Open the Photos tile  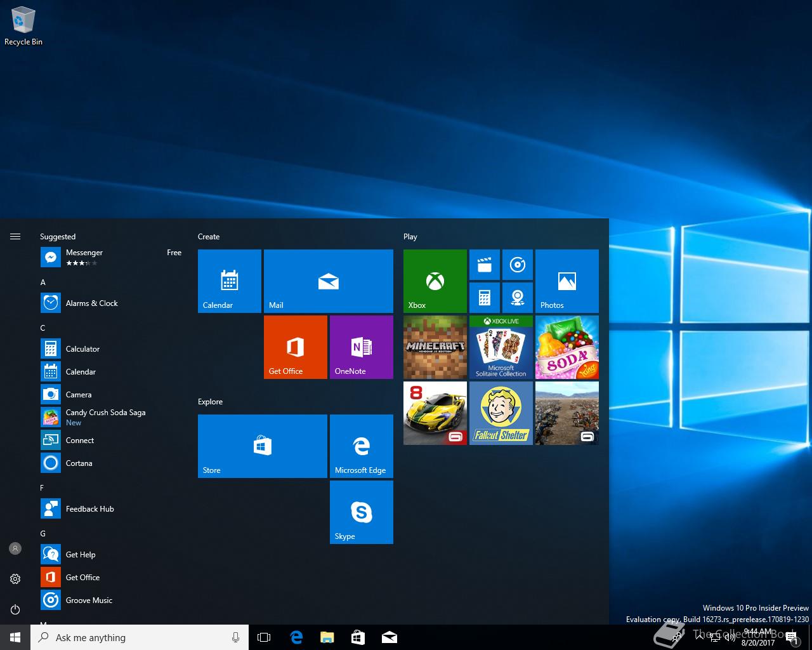point(566,281)
